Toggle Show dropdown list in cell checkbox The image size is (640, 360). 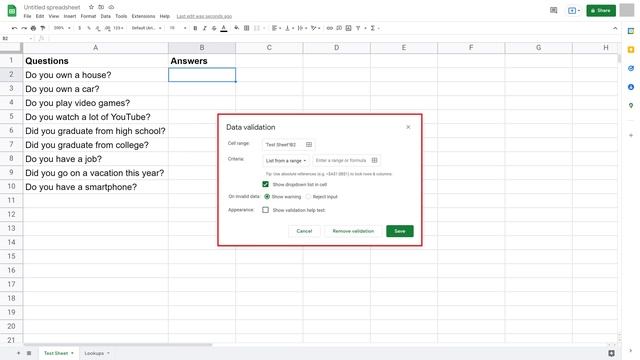pyautogui.click(x=266, y=184)
